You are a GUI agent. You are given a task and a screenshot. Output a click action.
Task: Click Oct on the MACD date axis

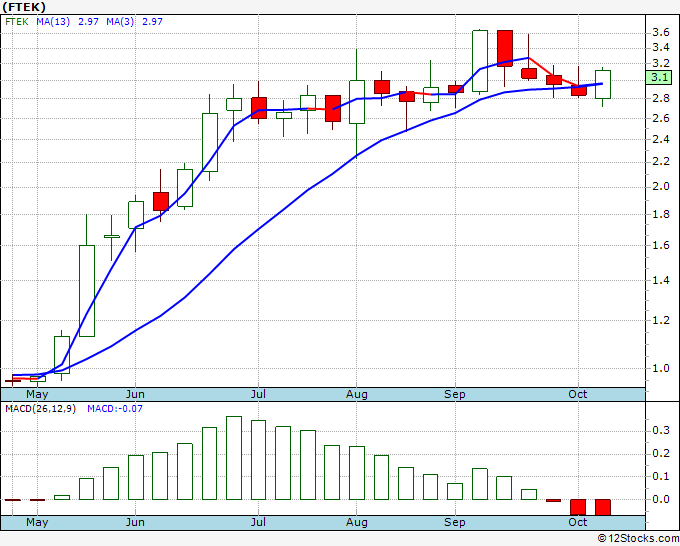tap(578, 523)
